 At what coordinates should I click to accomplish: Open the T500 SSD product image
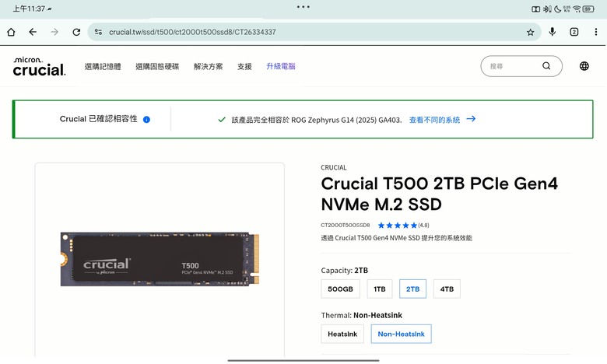(x=160, y=259)
